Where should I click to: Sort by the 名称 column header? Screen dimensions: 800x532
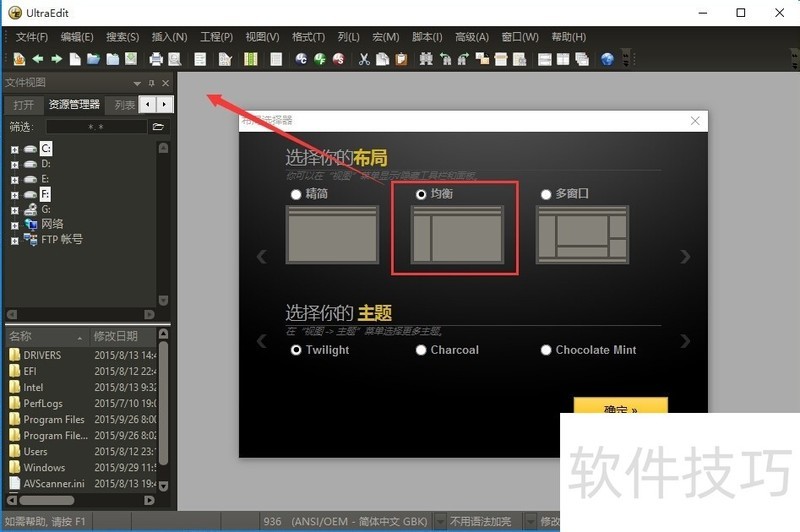pos(47,337)
